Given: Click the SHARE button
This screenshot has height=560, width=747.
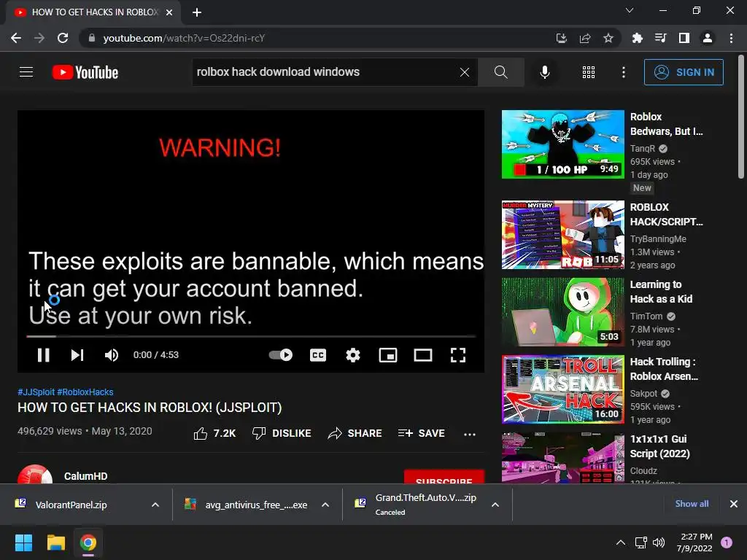Looking at the screenshot, I should (x=355, y=433).
